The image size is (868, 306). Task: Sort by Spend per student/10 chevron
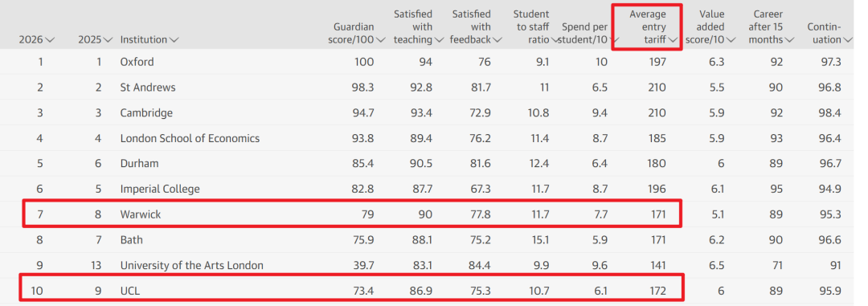click(x=615, y=40)
